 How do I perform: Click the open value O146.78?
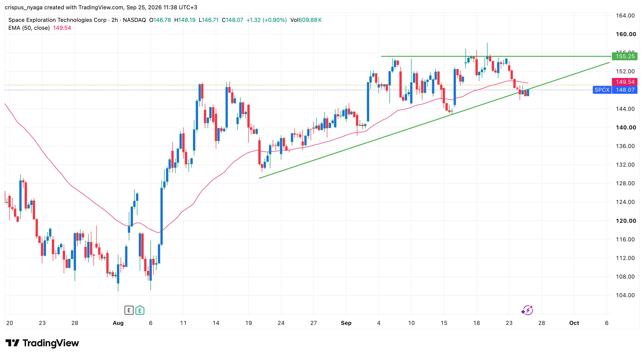tap(160, 20)
